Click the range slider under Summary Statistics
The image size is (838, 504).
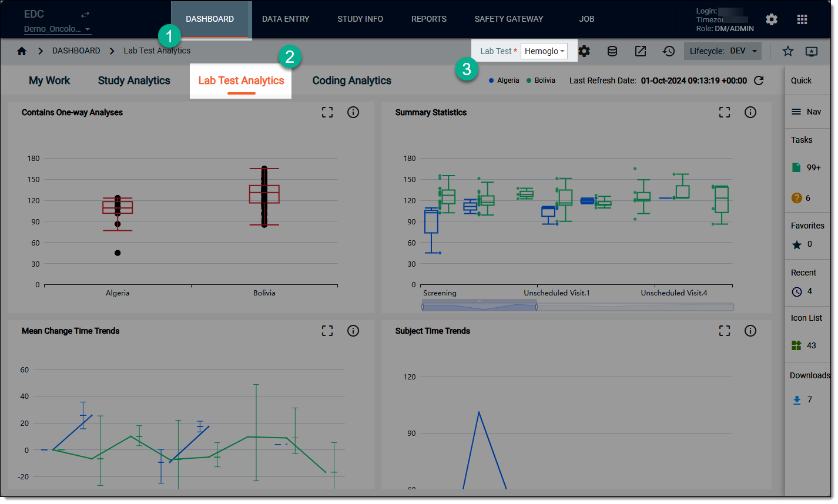click(578, 306)
